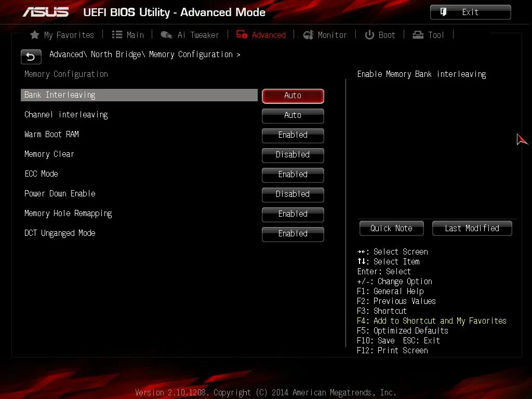Open Last Modified list

(472, 229)
